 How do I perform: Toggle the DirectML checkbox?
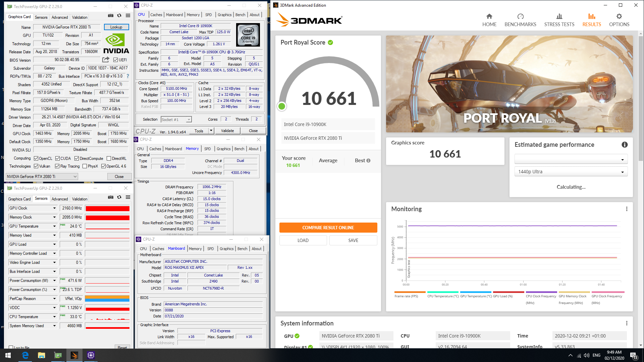[109, 159]
